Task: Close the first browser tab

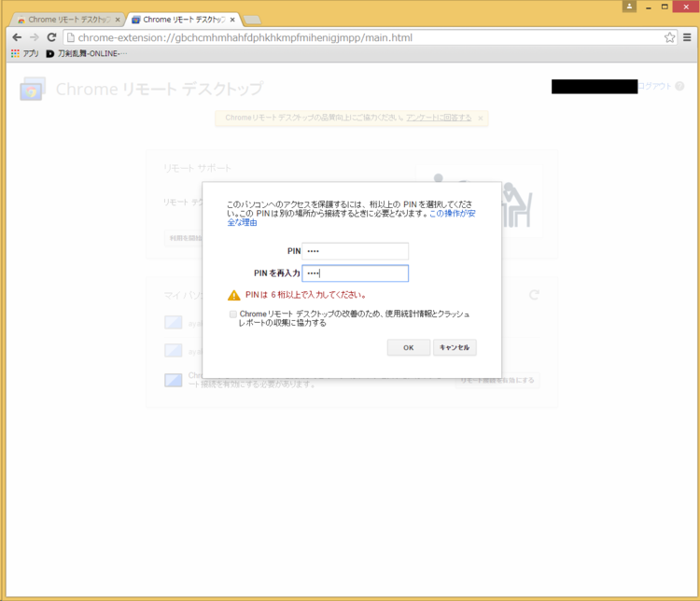Action: pos(118,20)
